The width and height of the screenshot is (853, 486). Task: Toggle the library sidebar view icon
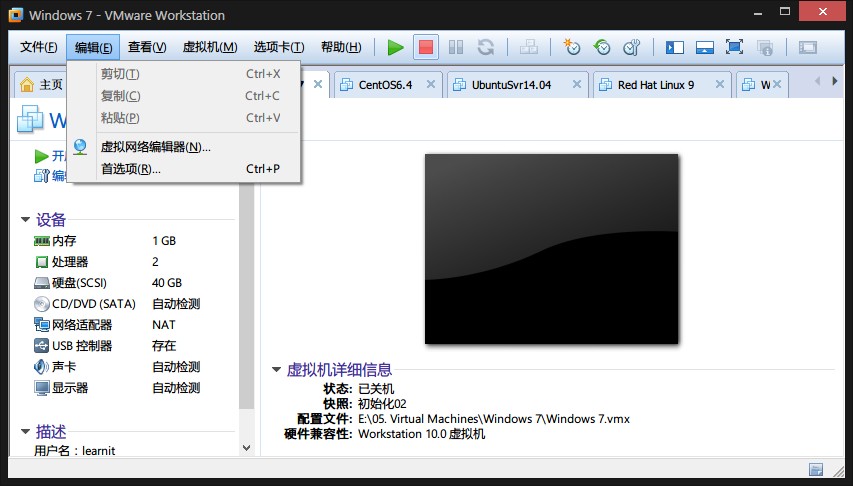[675, 47]
